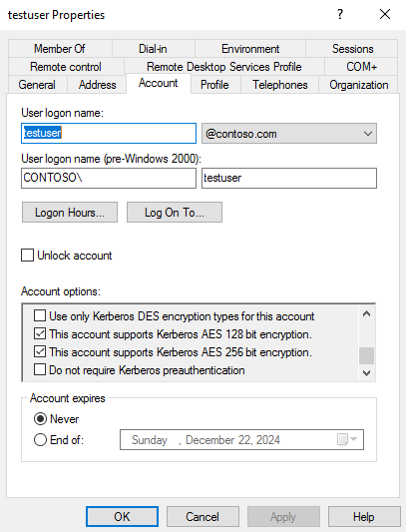Tick Do not require Kerberos preauthentication
The width and height of the screenshot is (406, 532).
(x=40, y=369)
